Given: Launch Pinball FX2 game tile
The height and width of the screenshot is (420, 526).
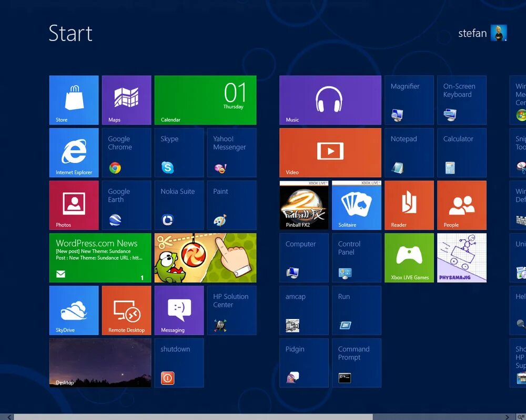Looking at the screenshot, I should coord(304,205).
